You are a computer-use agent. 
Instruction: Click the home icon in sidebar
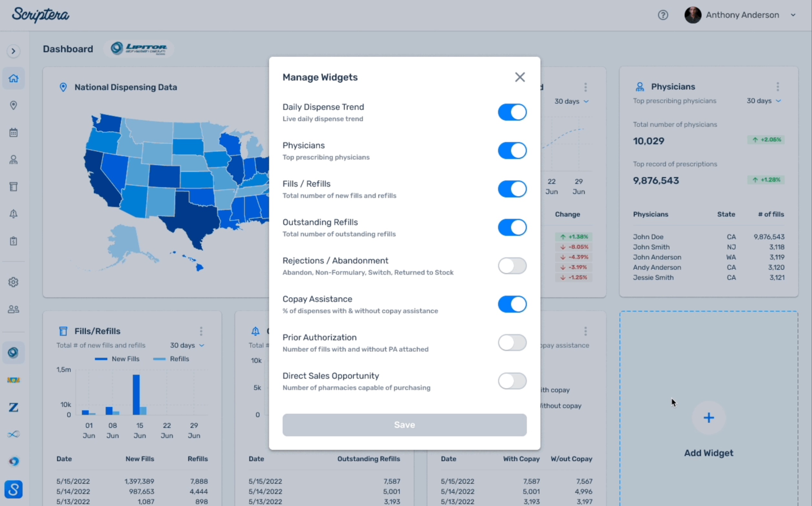pos(13,78)
